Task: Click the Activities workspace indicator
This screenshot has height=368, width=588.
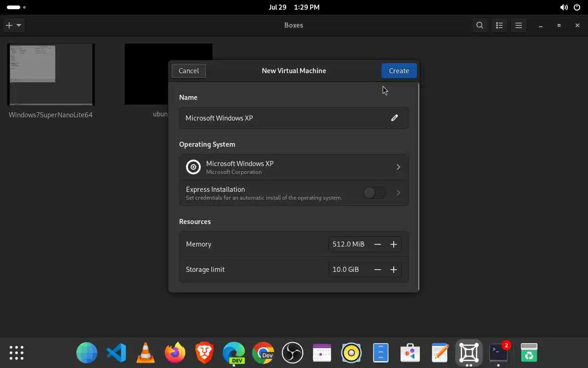Action: pos(16,7)
